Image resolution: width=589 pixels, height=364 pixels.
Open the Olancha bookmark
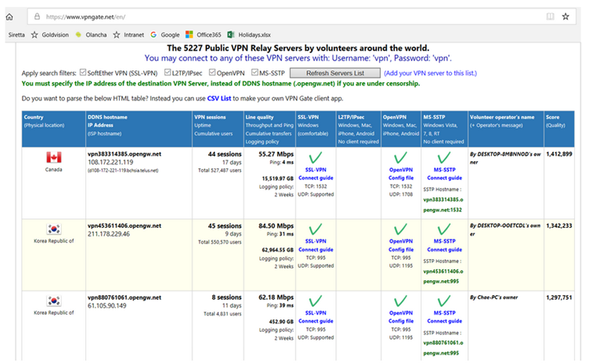pyautogui.click(x=91, y=35)
